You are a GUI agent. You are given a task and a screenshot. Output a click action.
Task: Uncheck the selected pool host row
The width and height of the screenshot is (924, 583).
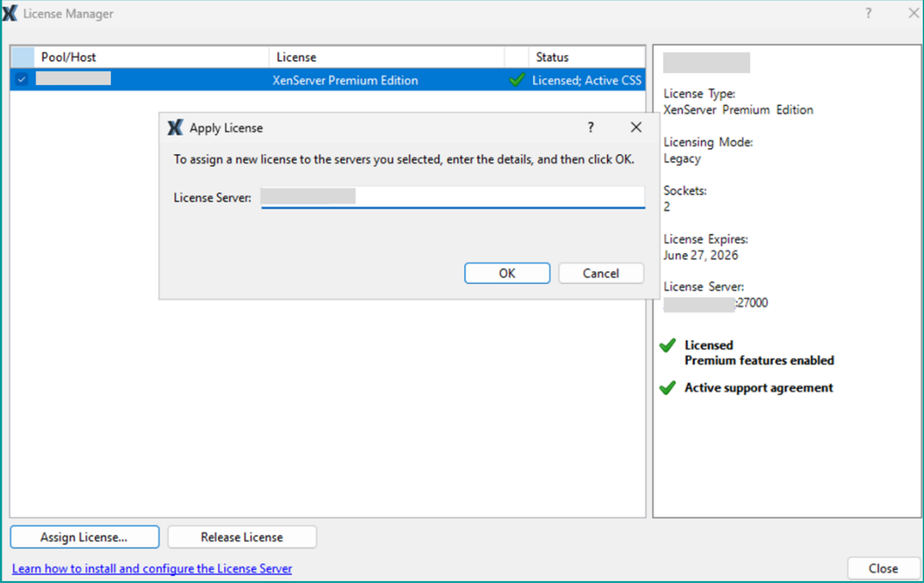coord(21,79)
